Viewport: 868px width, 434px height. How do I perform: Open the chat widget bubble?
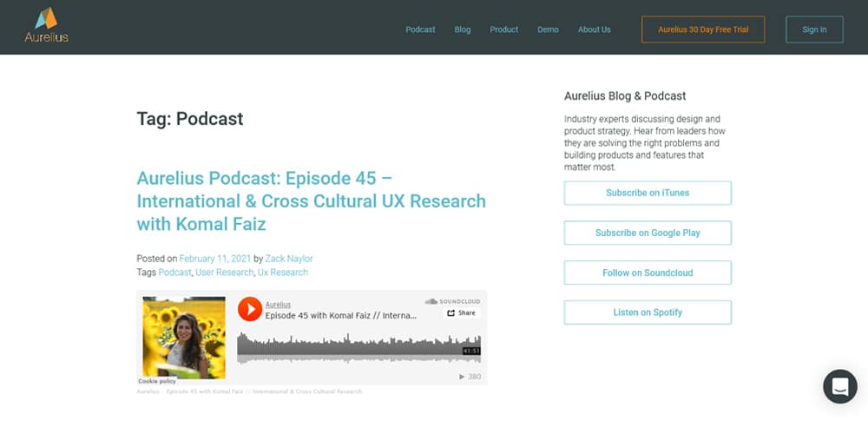point(839,386)
